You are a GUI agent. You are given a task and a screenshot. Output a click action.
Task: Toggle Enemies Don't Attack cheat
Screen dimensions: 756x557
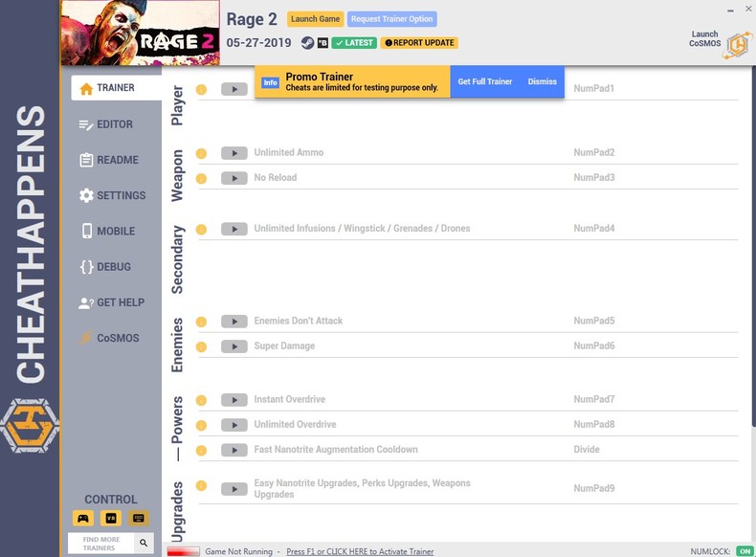234,322
